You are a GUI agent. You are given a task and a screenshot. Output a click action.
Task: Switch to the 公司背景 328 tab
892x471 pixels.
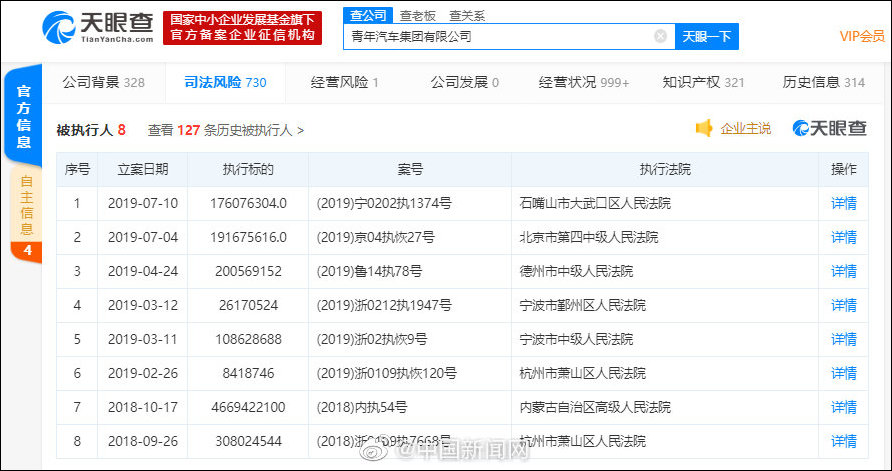coord(104,82)
